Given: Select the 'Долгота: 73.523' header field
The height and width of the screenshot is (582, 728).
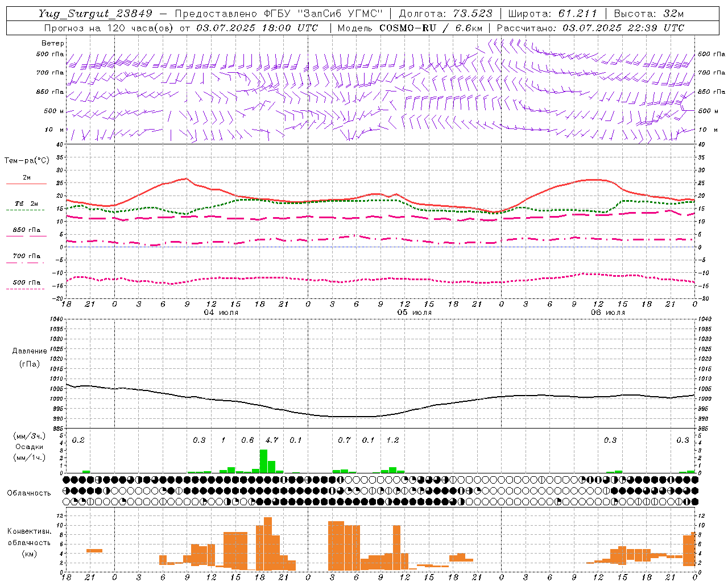Looking at the screenshot, I should click(446, 14).
